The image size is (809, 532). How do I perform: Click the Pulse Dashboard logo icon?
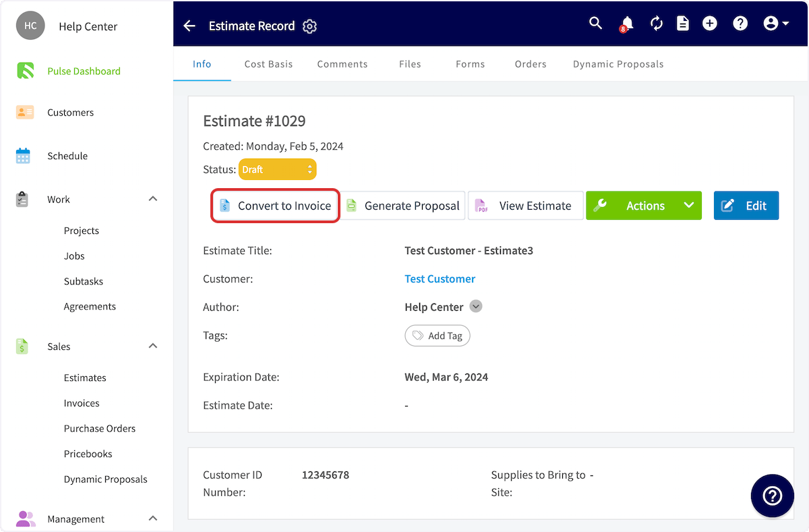pyautogui.click(x=25, y=71)
